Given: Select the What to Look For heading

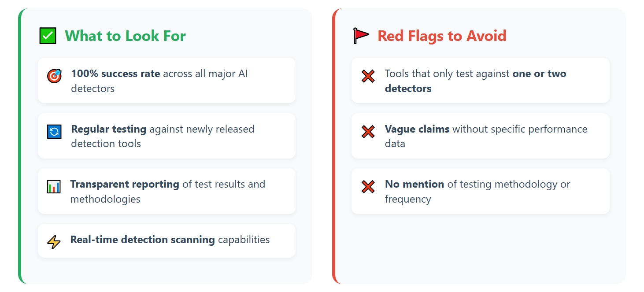Looking at the screenshot, I should [x=125, y=36].
